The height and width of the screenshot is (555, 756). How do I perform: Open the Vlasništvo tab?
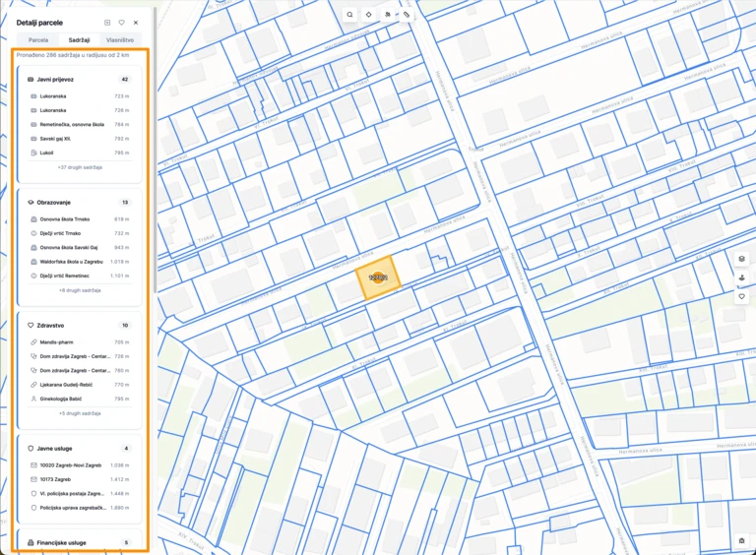click(120, 40)
